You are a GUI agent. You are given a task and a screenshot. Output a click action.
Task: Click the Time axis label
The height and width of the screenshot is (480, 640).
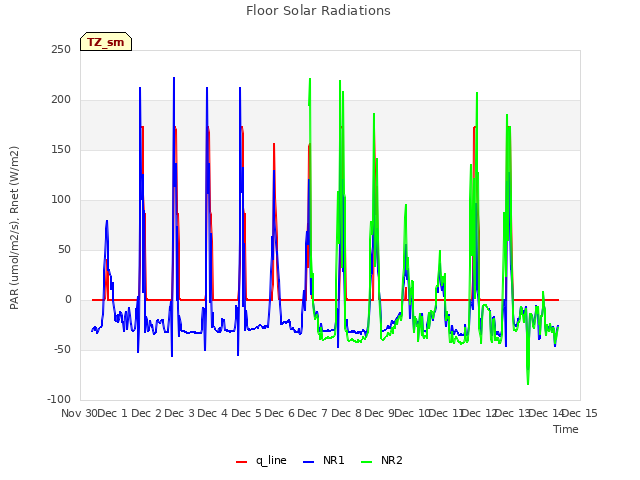tap(566, 429)
